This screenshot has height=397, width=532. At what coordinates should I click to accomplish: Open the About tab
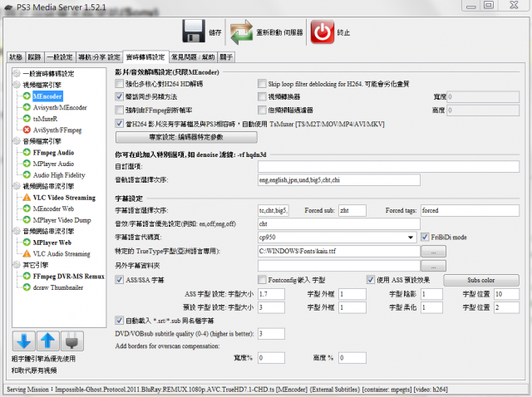pos(226,57)
